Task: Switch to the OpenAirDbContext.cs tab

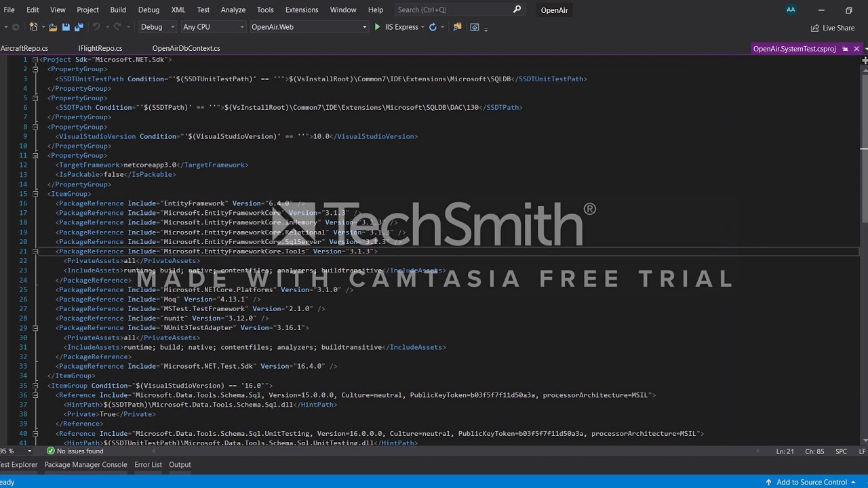Action: click(x=186, y=48)
